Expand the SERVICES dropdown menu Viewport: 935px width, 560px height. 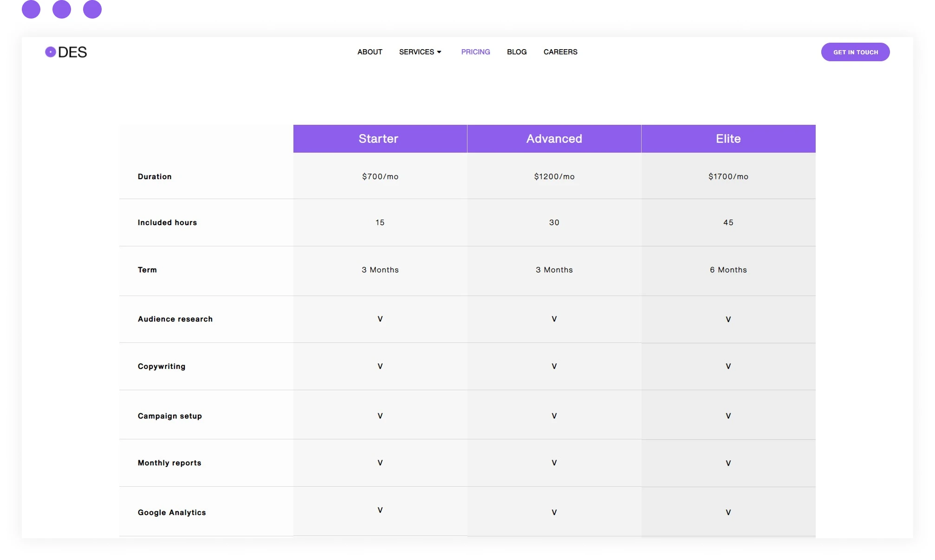[x=420, y=51]
